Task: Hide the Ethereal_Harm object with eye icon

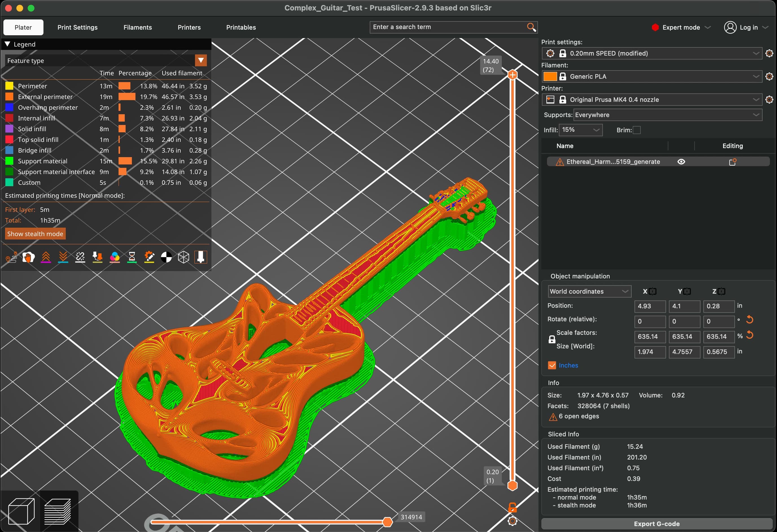Action: pyautogui.click(x=681, y=162)
